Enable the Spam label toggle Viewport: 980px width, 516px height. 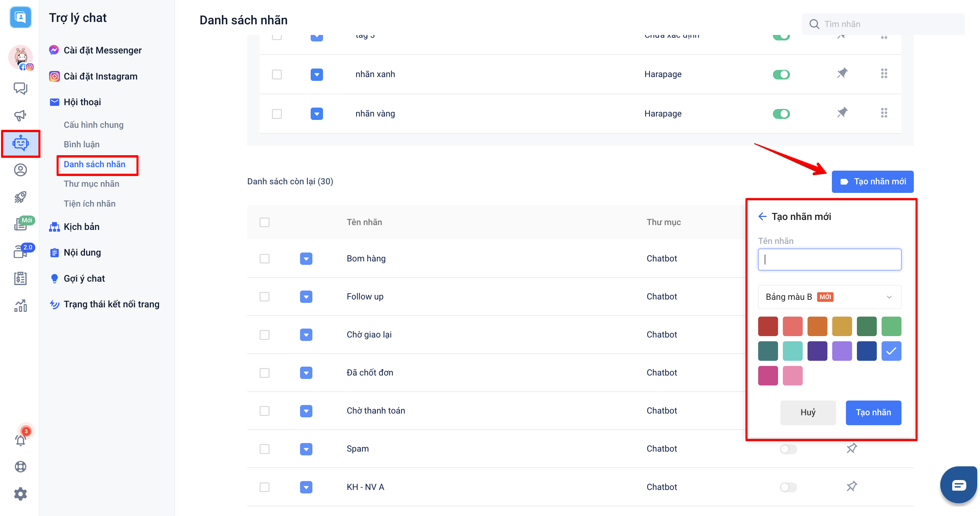tap(788, 449)
